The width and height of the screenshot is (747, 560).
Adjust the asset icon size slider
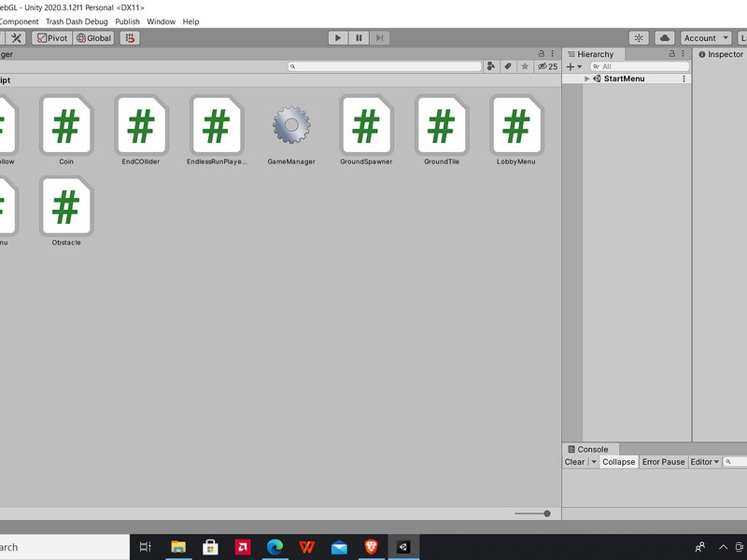pyautogui.click(x=532, y=513)
